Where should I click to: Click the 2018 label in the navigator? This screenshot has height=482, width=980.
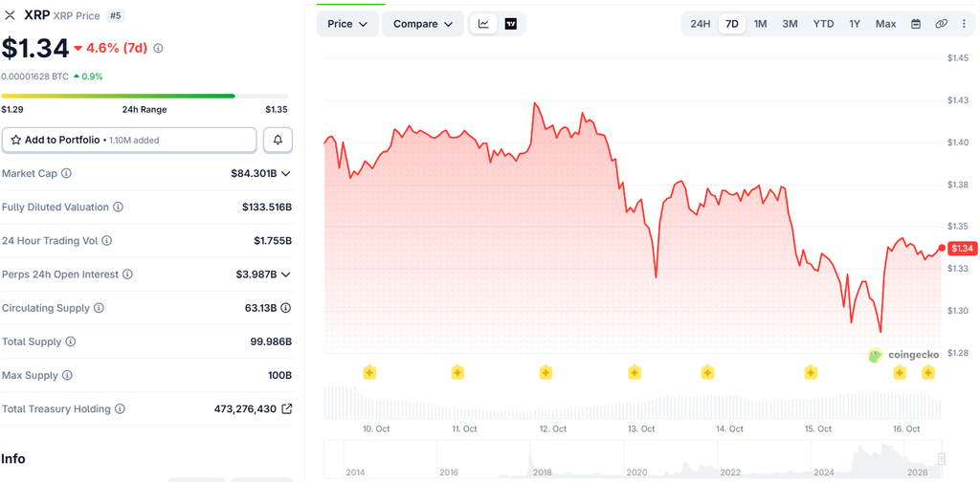[x=543, y=472]
